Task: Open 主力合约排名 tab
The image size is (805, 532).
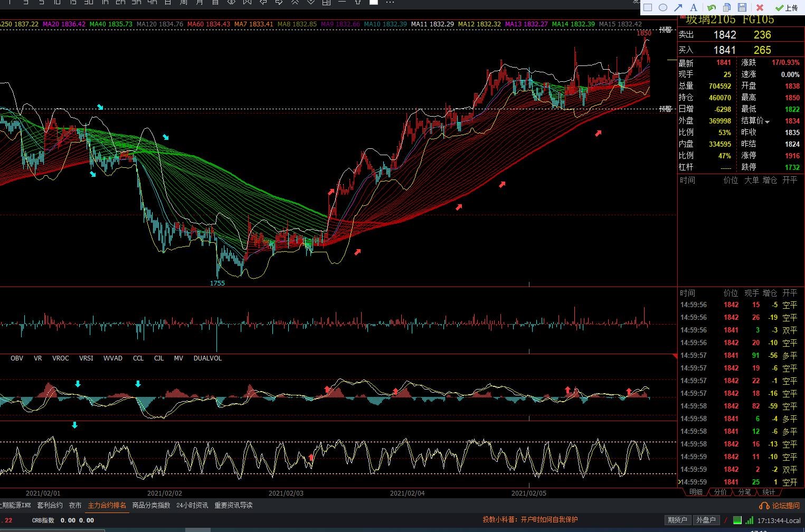Action: [x=107, y=506]
